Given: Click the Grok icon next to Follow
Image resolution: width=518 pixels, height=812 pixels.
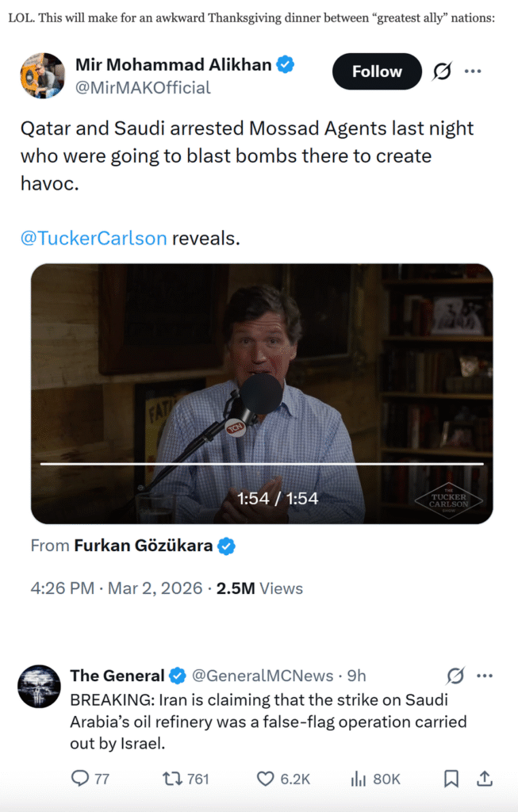Looking at the screenshot, I should click(442, 71).
